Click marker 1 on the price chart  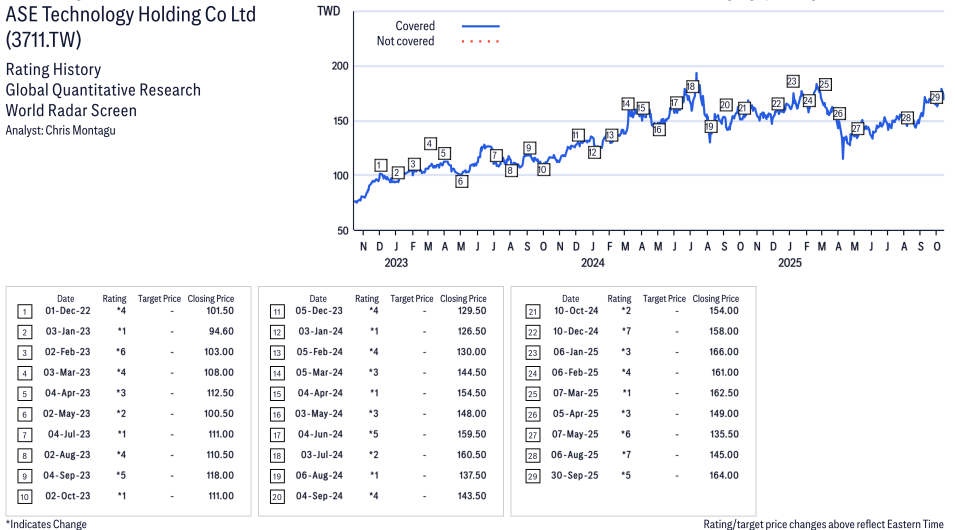[380, 165]
